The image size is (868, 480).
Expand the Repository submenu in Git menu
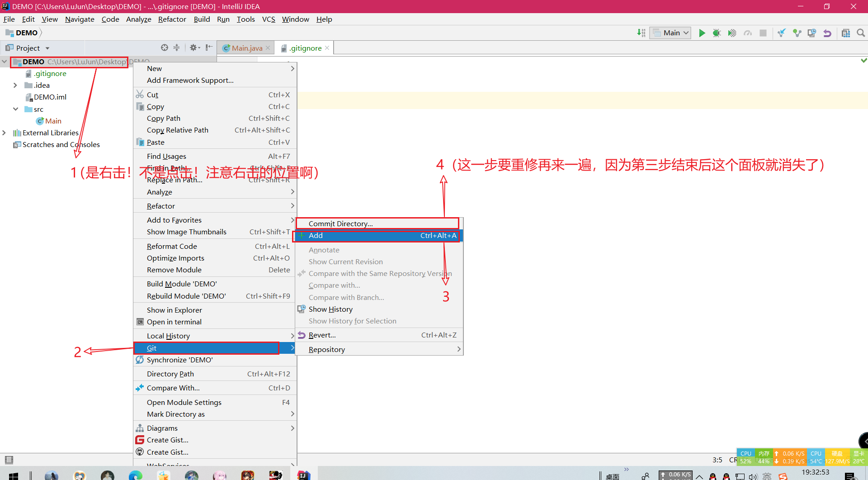coord(379,349)
